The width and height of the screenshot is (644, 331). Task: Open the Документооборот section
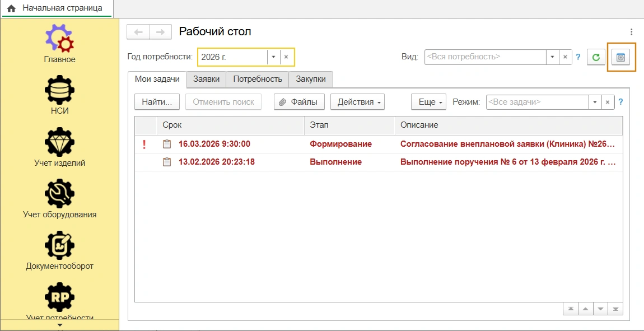(x=59, y=250)
